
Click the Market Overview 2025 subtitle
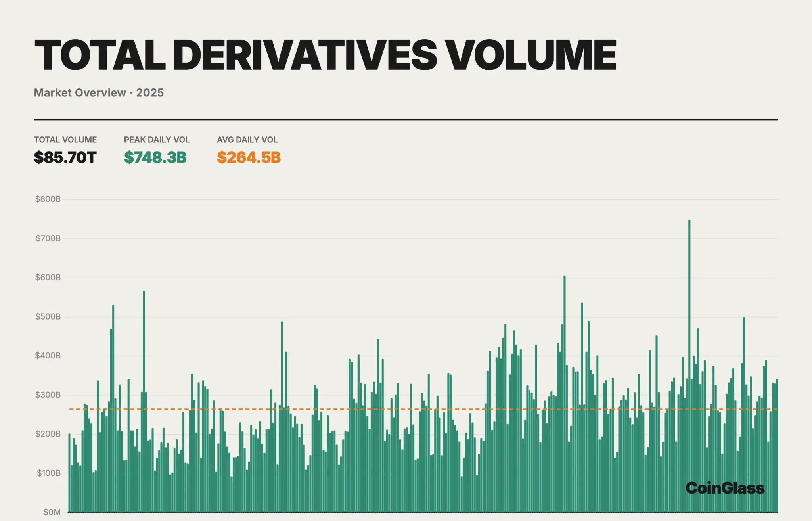[x=99, y=93]
